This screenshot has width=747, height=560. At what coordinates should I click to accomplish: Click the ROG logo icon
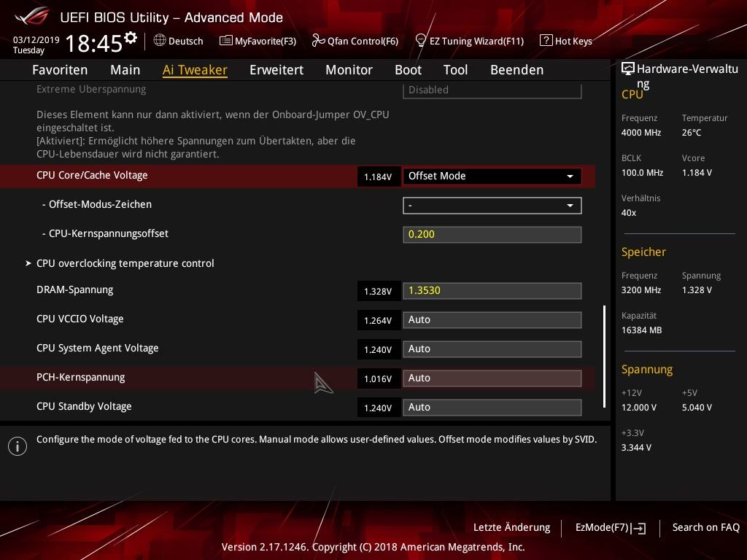31,16
